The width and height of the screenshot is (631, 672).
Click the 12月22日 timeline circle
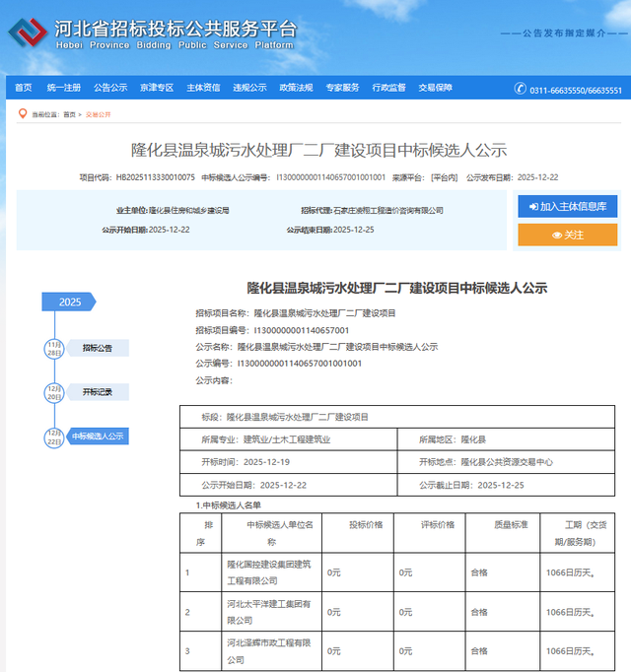click(54, 437)
